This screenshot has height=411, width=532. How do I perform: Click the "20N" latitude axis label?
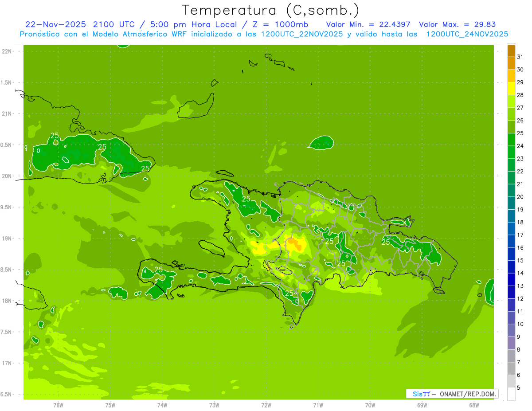coord(7,176)
